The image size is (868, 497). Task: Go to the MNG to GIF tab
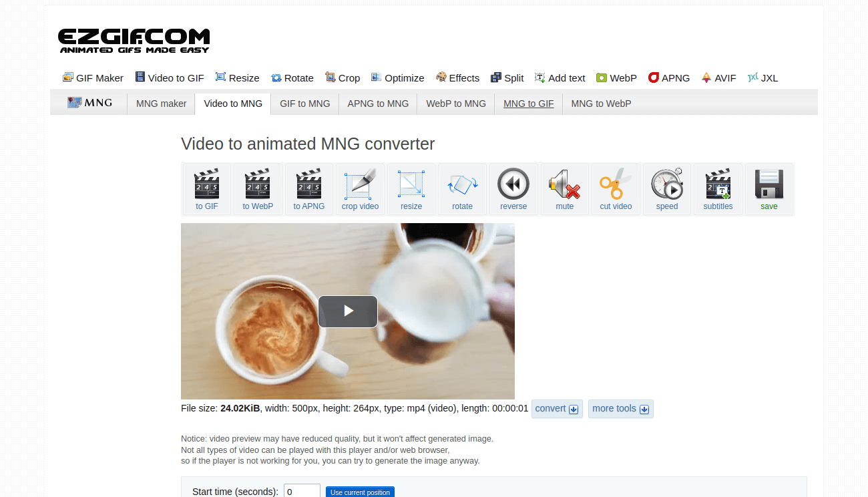click(528, 104)
